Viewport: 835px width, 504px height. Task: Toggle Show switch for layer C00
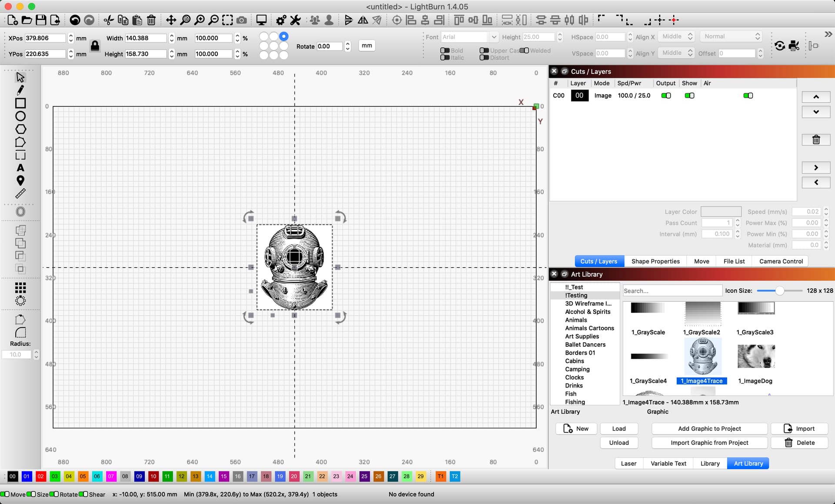pyautogui.click(x=689, y=96)
